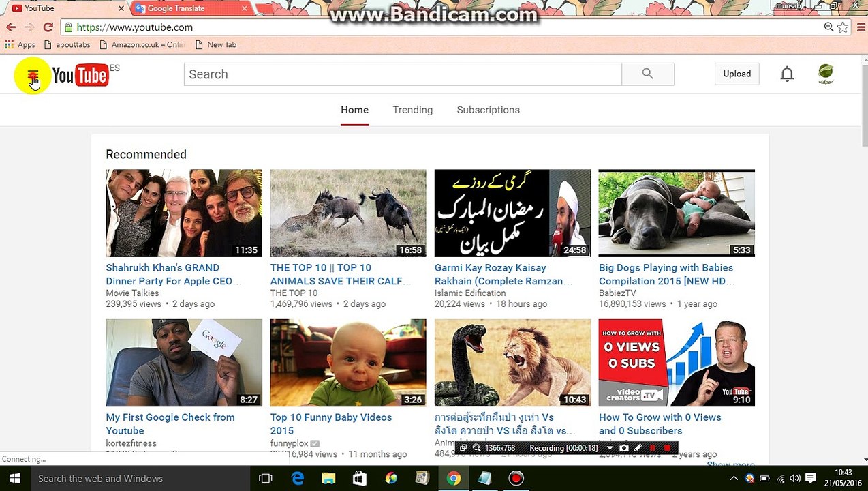Image resolution: width=868 pixels, height=491 pixels.
Task: Click the volume speaker tray icon
Action: [794, 479]
